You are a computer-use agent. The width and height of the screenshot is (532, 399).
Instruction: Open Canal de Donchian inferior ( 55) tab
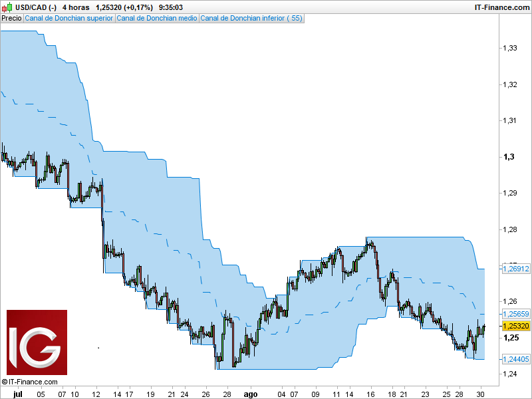(251, 19)
